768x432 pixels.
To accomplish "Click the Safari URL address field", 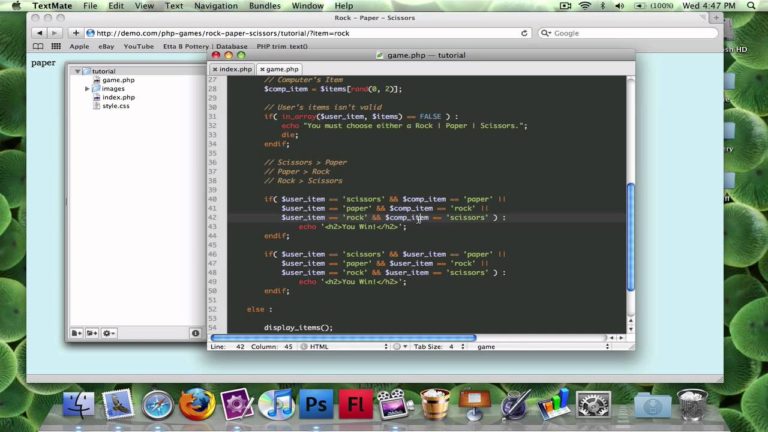I will (308, 33).
